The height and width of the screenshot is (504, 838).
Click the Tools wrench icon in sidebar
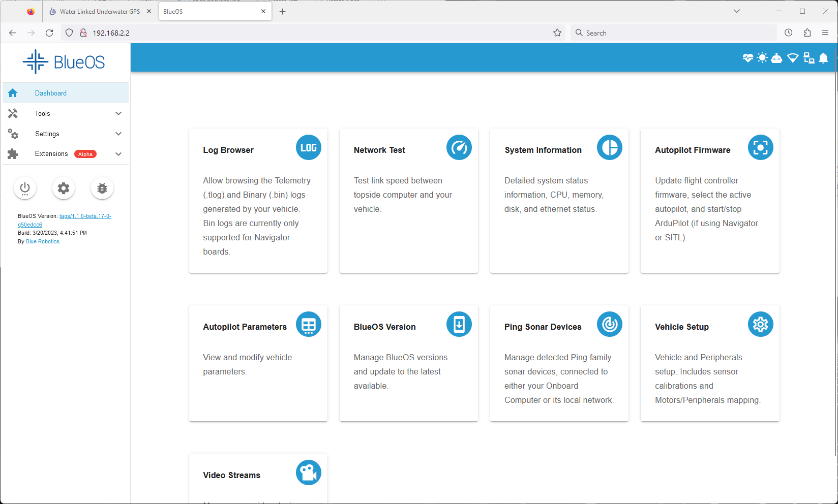click(13, 113)
